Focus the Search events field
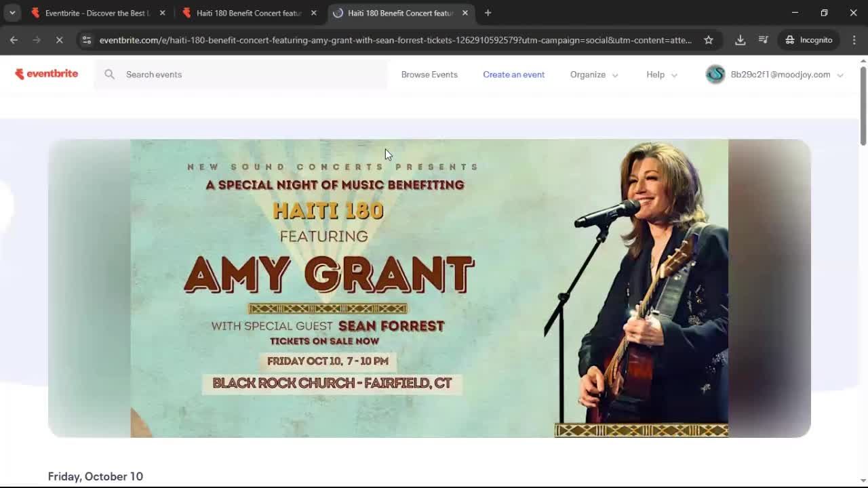This screenshot has height=488, width=868. 241,75
